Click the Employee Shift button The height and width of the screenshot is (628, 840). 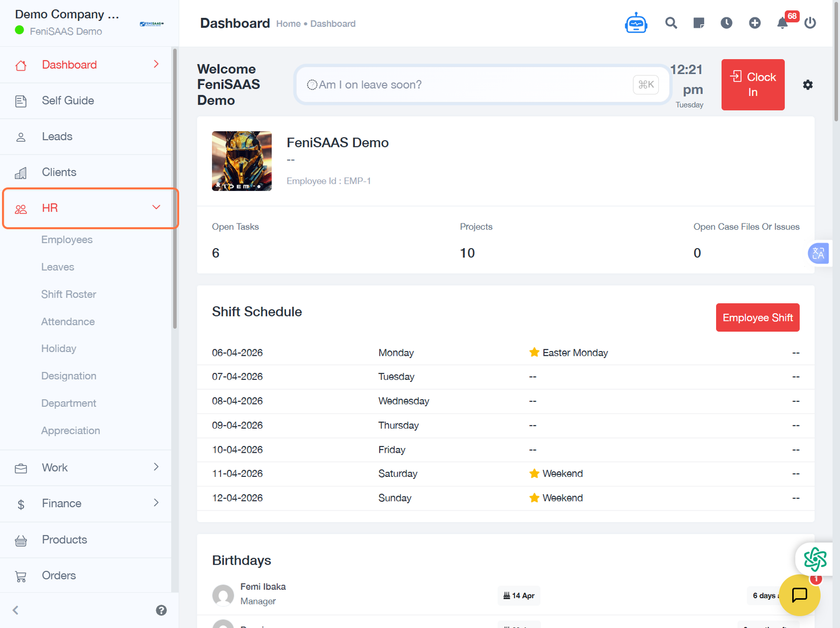point(757,317)
